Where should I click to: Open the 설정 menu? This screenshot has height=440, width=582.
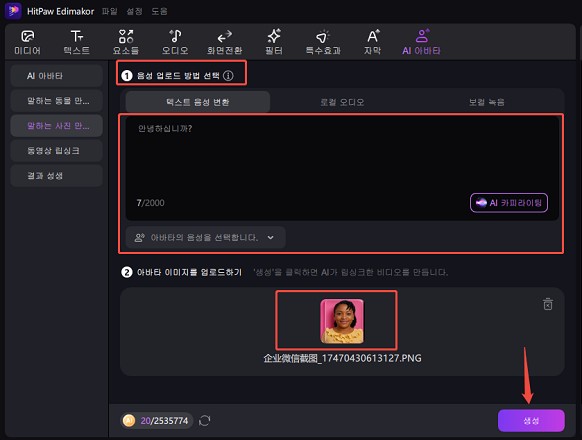(134, 12)
